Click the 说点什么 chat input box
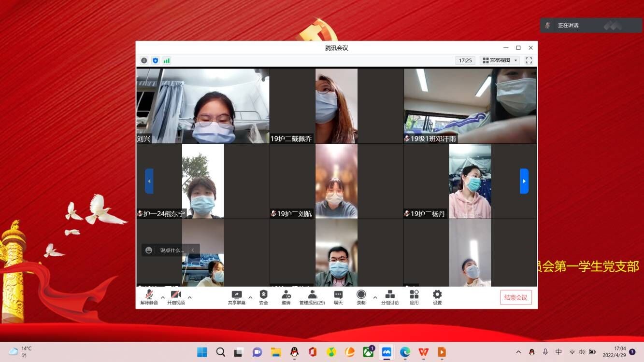This screenshot has width=644, height=362. coord(172,250)
